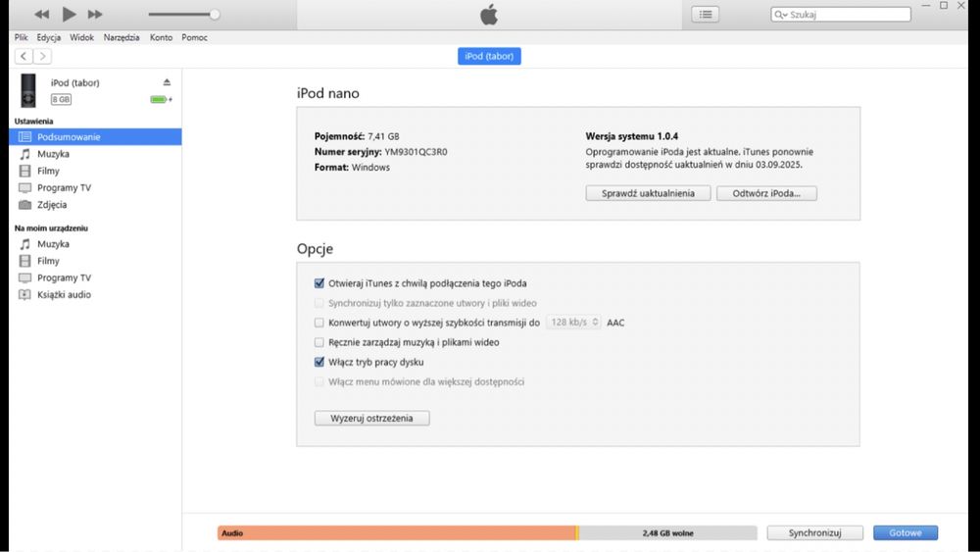Screen dimensions: 980x552
Task: Expand the search options magnifier dropdown
Action: coord(781,15)
